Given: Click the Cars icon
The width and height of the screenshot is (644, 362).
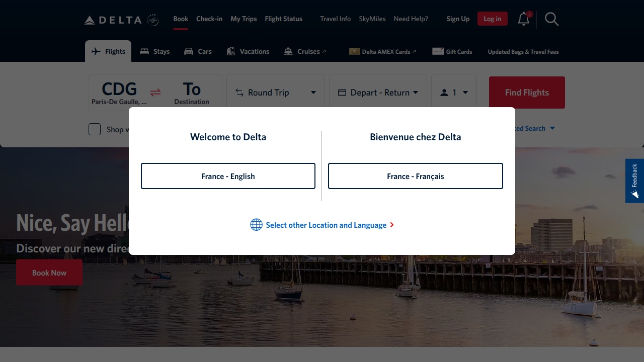Looking at the screenshot, I should [189, 51].
